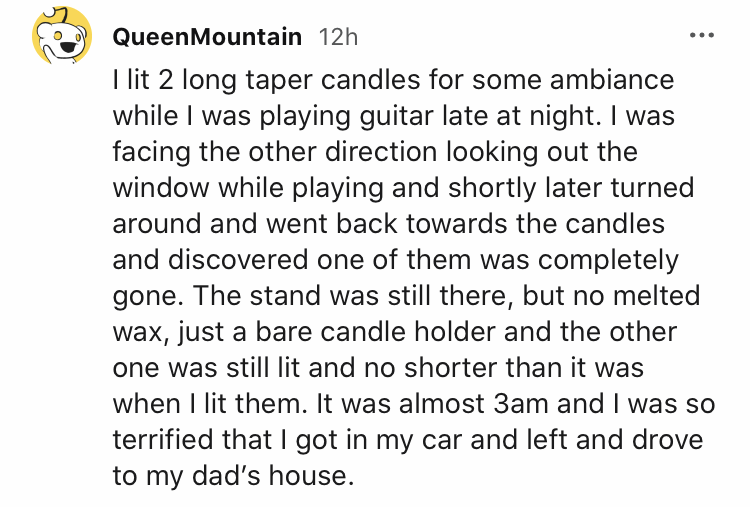
Task: Click the 12h comment timestamp
Action: pyautogui.click(x=336, y=38)
